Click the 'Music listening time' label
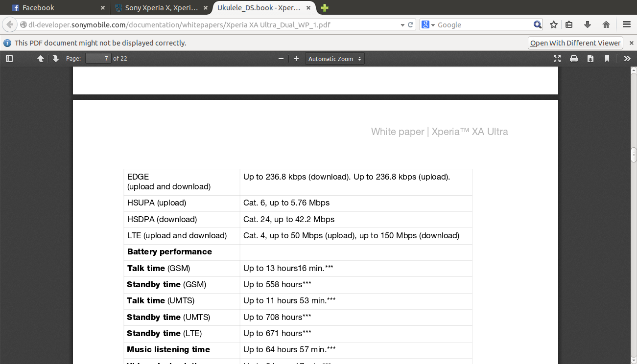637x364 pixels. coord(168,349)
